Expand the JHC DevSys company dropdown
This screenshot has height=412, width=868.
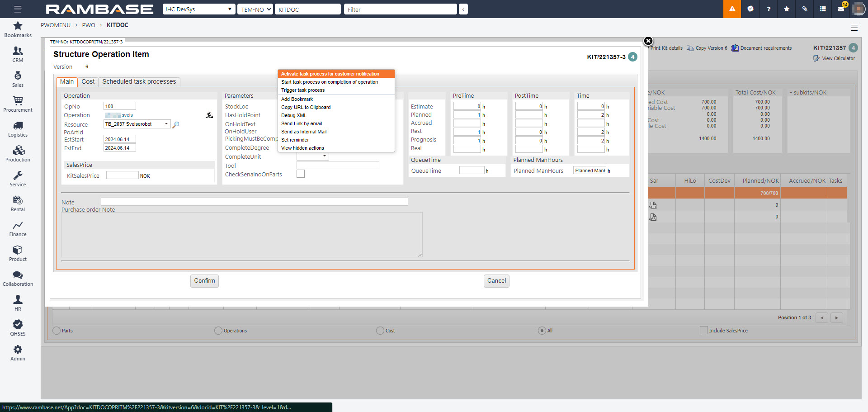tap(199, 9)
